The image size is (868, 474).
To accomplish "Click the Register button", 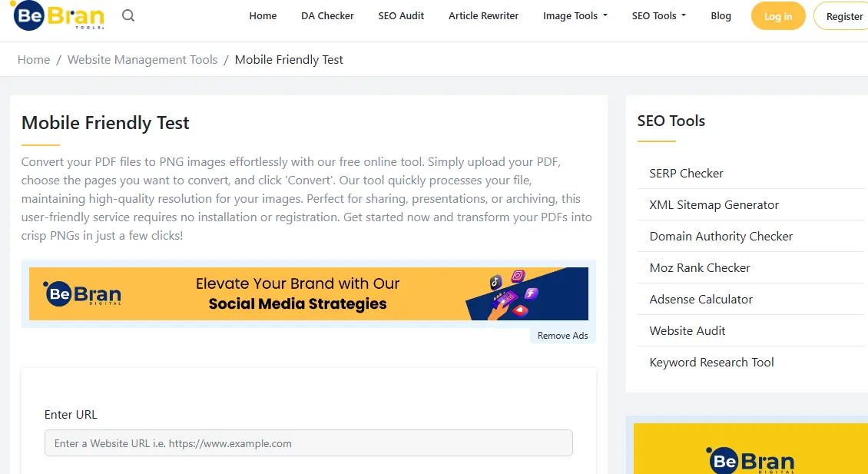I will tap(843, 16).
